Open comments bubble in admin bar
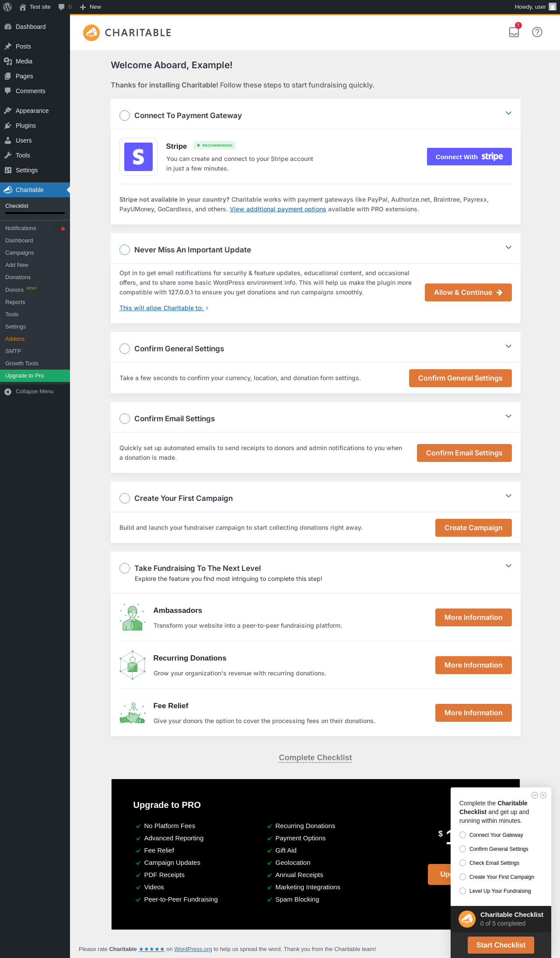The width and height of the screenshot is (560, 958). tap(65, 7)
